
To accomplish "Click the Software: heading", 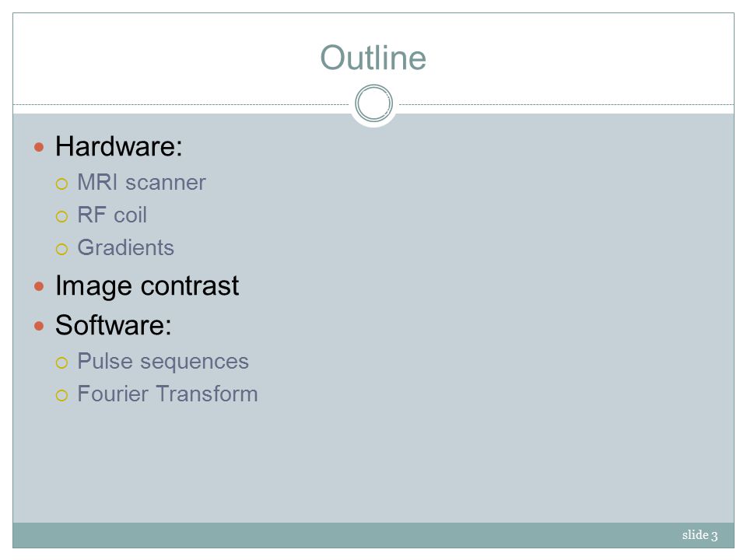I will (x=114, y=325).
